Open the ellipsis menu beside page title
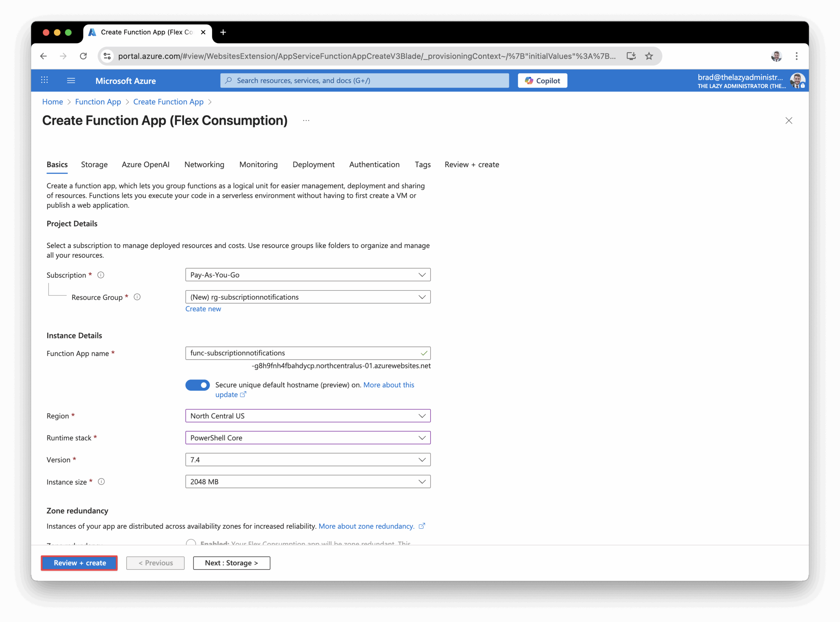Image resolution: width=840 pixels, height=622 pixels. tap(306, 120)
